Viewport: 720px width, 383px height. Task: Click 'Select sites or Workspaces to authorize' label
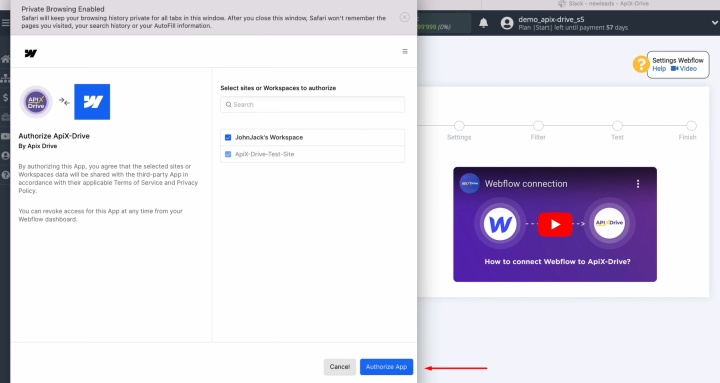[278, 88]
